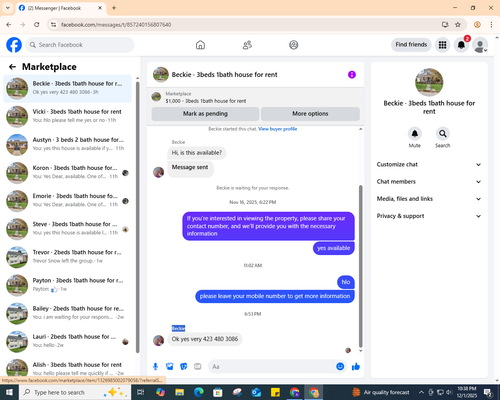Mark the listing as pending
This screenshot has height=400, width=500.
(205, 114)
